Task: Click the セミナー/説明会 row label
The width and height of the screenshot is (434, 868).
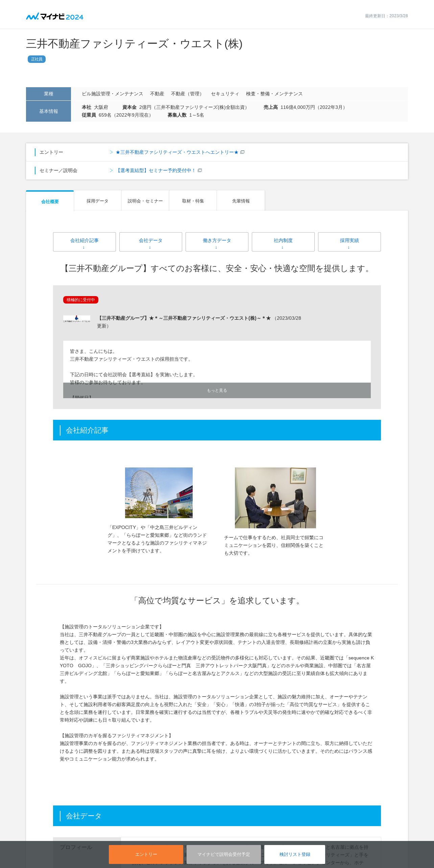Action: pos(58,171)
